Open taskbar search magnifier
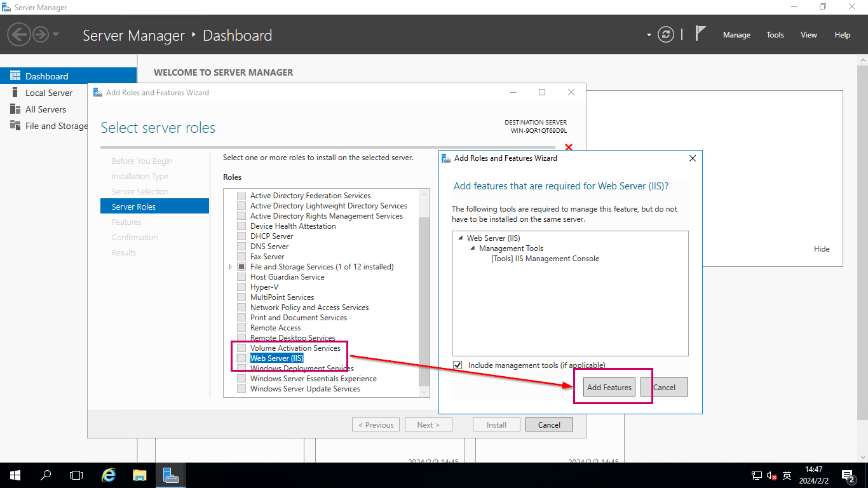The height and width of the screenshot is (488, 868). click(x=46, y=475)
